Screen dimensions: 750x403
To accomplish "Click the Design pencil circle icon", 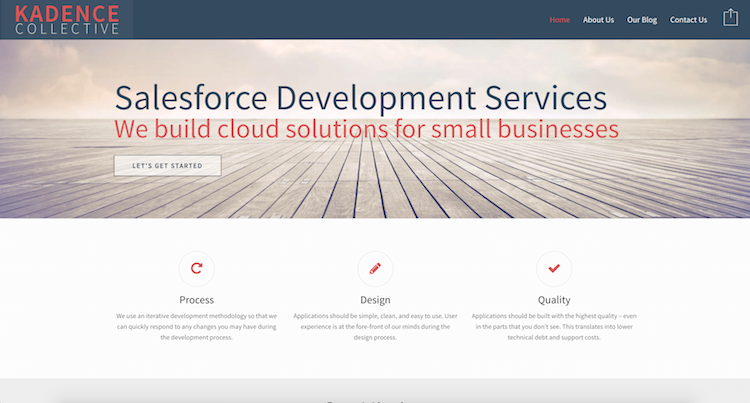I will pos(375,269).
